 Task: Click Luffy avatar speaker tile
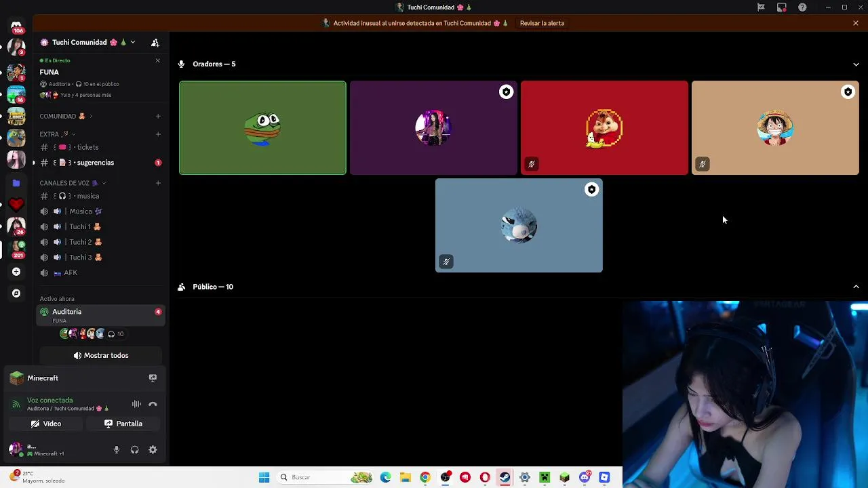click(775, 127)
